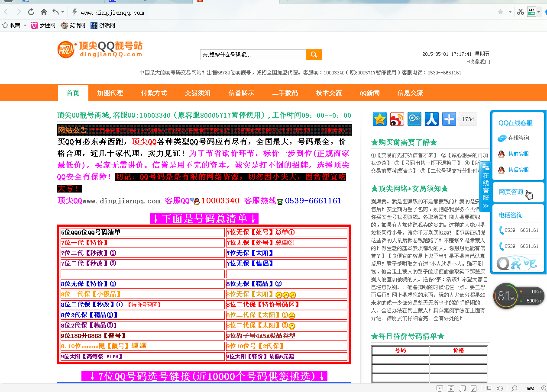
Task: Click the undo closed page arrow
Action: [x=56, y=12]
